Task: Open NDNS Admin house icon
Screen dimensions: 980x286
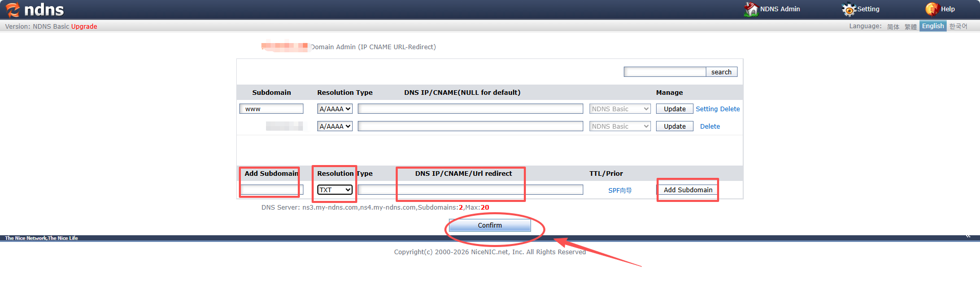Action: 751,9
